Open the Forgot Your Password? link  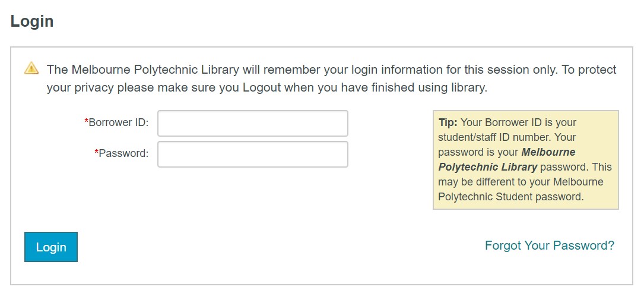tap(550, 245)
